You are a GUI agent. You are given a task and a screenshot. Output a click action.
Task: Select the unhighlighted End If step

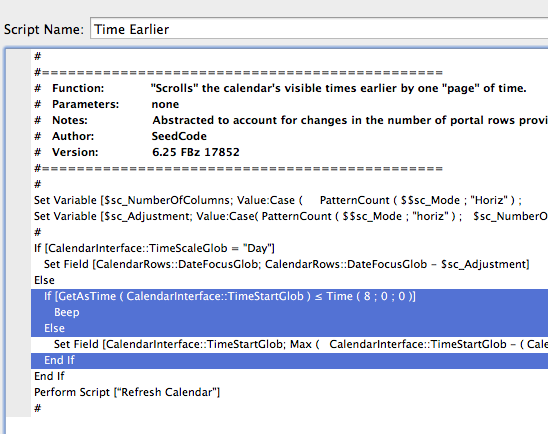(x=289, y=377)
